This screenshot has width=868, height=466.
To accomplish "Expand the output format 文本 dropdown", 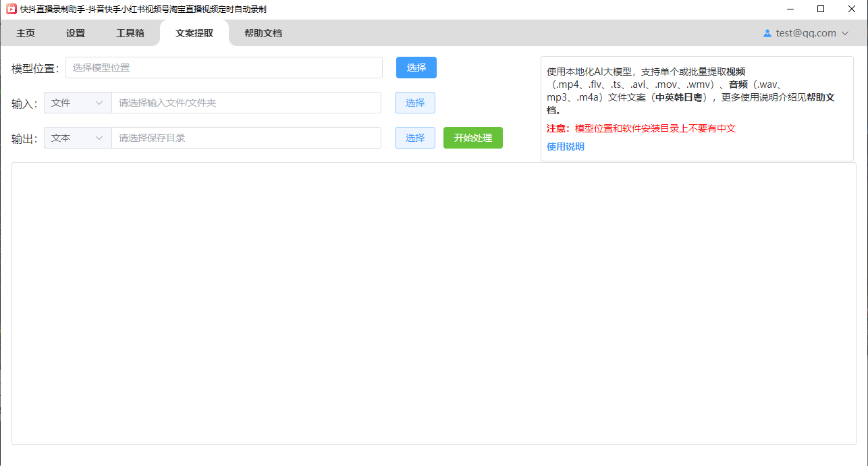I will [78, 138].
